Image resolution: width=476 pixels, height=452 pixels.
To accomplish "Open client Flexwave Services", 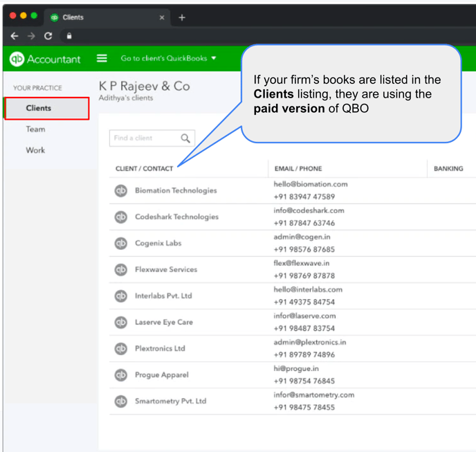I will coord(166,269).
